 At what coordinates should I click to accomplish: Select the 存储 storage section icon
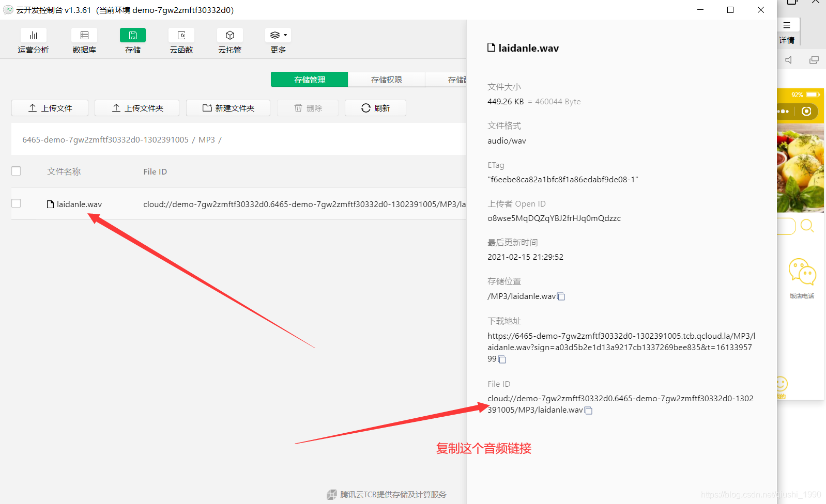[x=133, y=35]
